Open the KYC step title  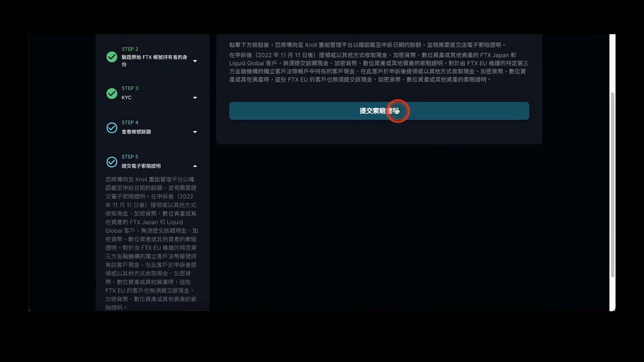pos(126,98)
